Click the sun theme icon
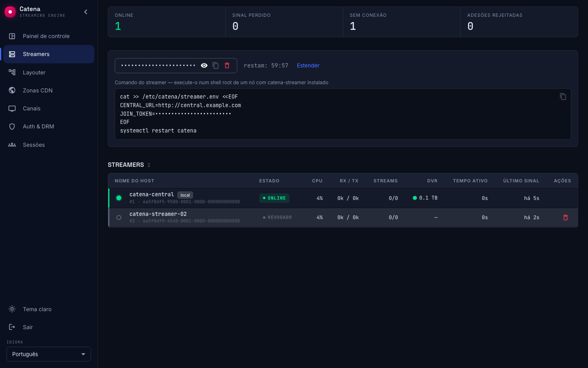Viewport: 588px width, 368px height. 12,309
